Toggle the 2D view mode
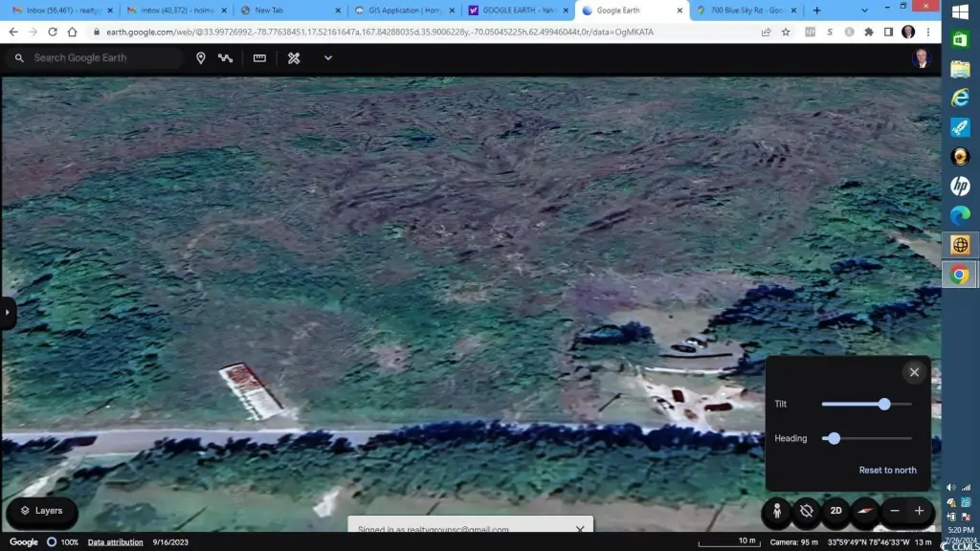Screen dimensions: 980x551 pyautogui.click(x=835, y=511)
